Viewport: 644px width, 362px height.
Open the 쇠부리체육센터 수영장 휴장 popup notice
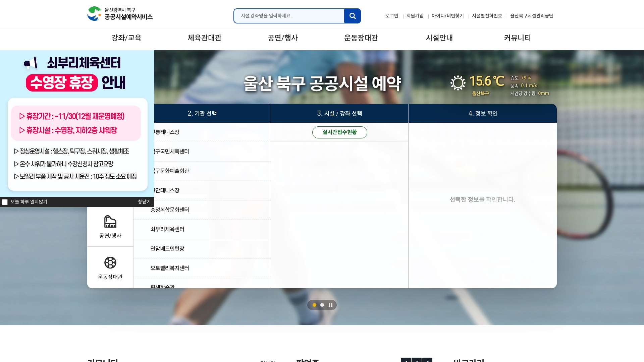[77, 124]
